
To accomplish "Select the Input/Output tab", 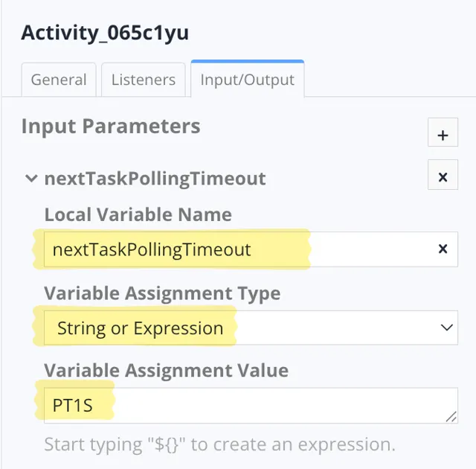I will click(x=247, y=80).
